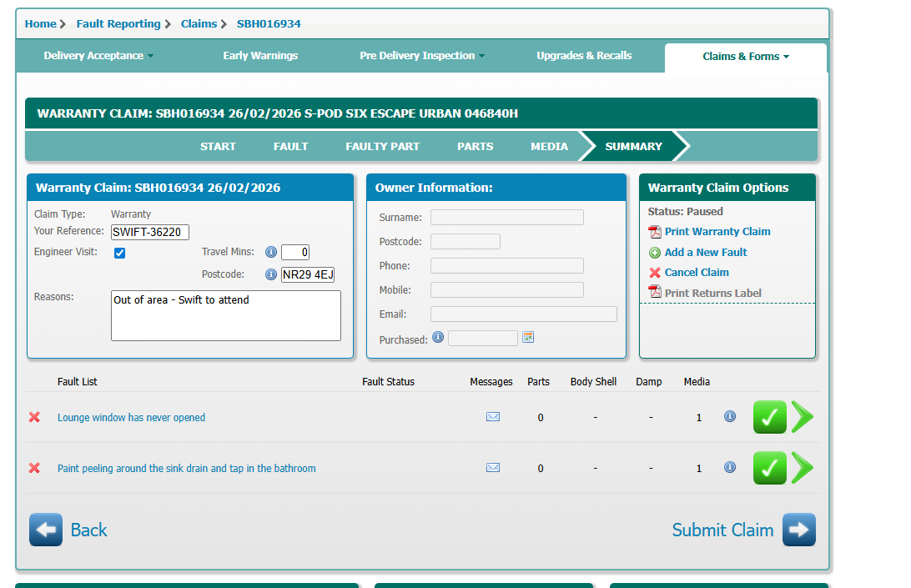This screenshot has height=588, width=911.
Task: Uncheck the Engineer Visit checkbox
Action: click(119, 253)
